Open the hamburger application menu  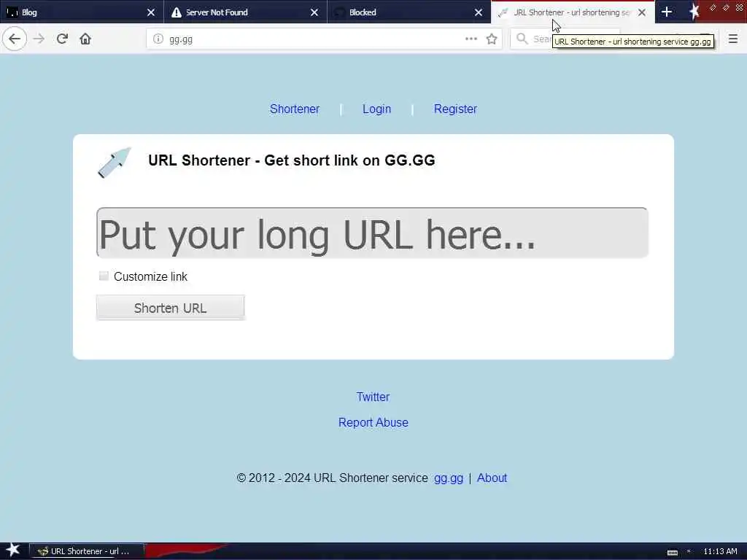733,39
